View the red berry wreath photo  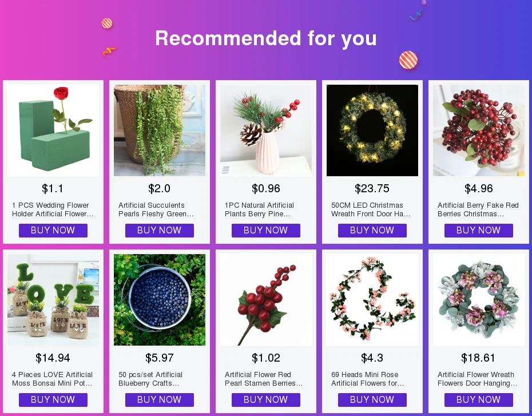(479, 130)
